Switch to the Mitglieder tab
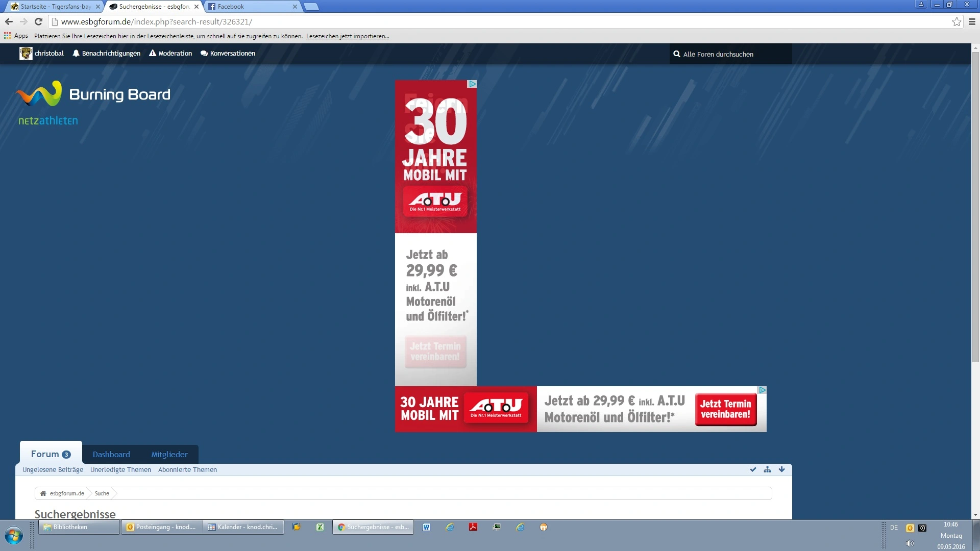This screenshot has width=980, height=551. click(x=169, y=454)
